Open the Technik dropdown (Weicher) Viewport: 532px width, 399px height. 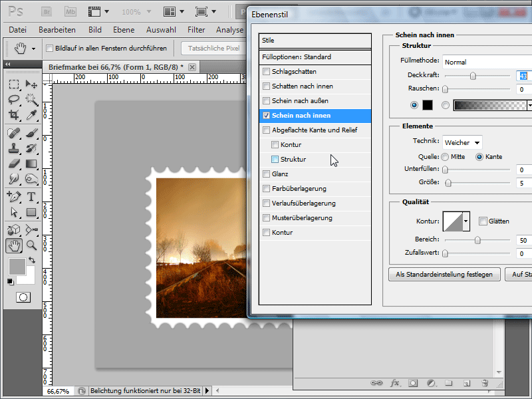(462, 142)
